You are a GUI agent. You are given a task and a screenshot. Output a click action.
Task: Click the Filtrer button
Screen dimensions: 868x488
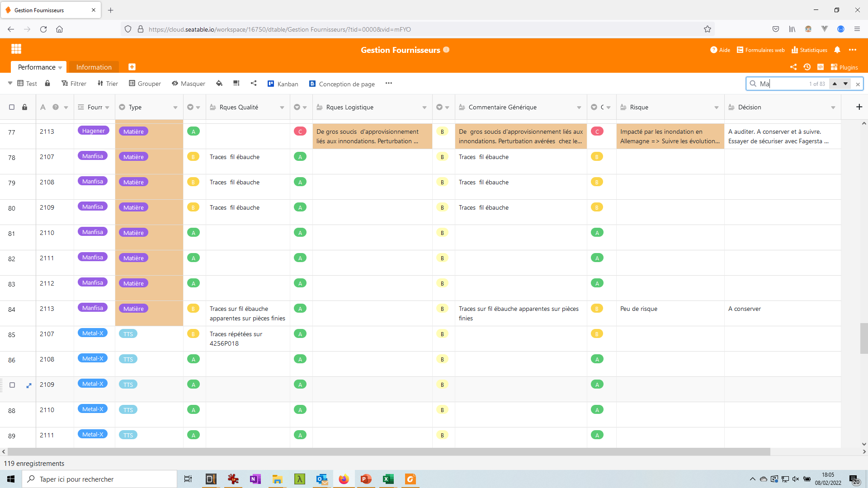point(74,84)
